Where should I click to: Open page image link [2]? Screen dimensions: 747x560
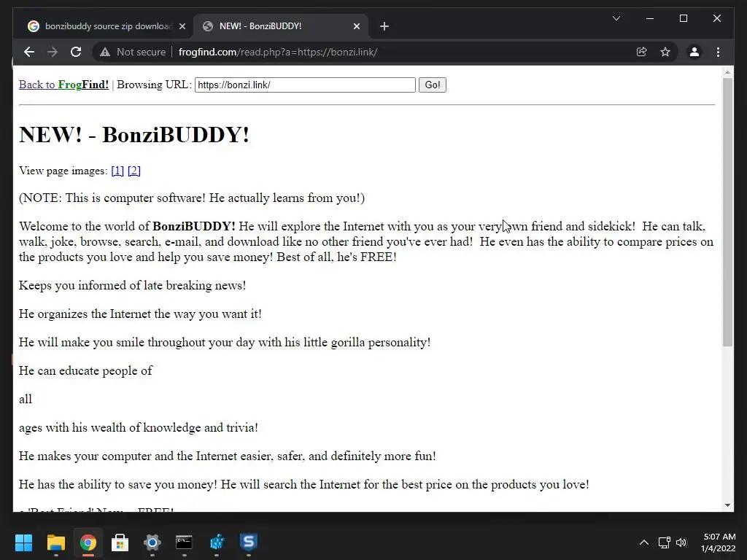pos(134,171)
